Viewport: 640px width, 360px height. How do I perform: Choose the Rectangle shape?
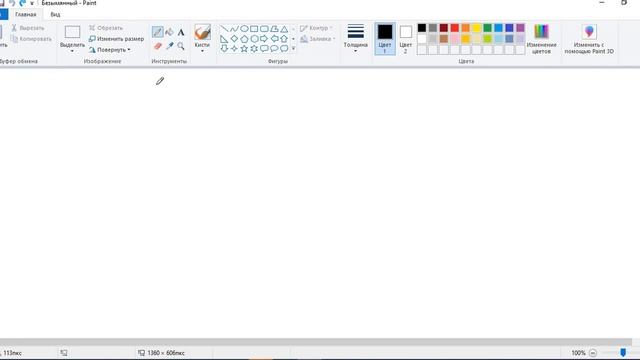pyautogui.click(x=254, y=29)
